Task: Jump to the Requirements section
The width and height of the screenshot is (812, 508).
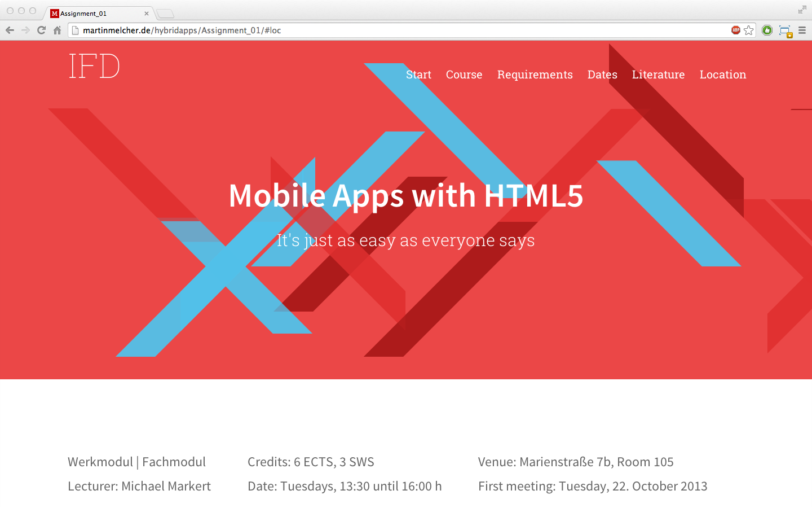Action: [x=535, y=75]
